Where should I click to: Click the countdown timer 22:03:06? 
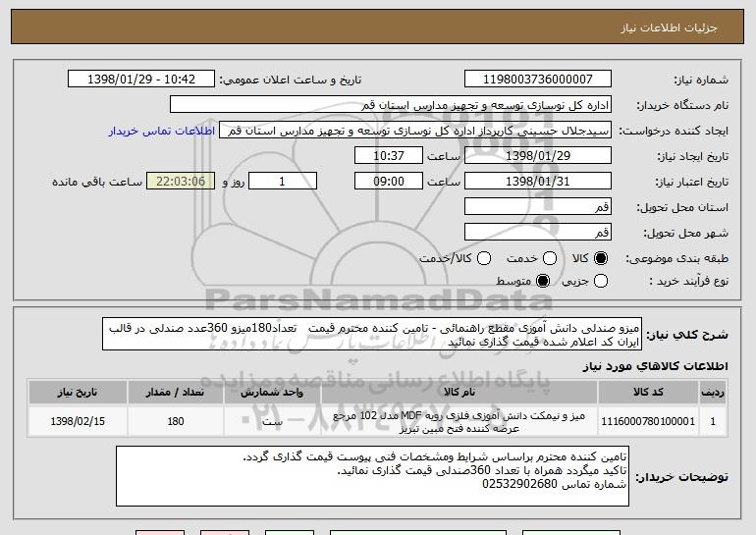pos(181,182)
